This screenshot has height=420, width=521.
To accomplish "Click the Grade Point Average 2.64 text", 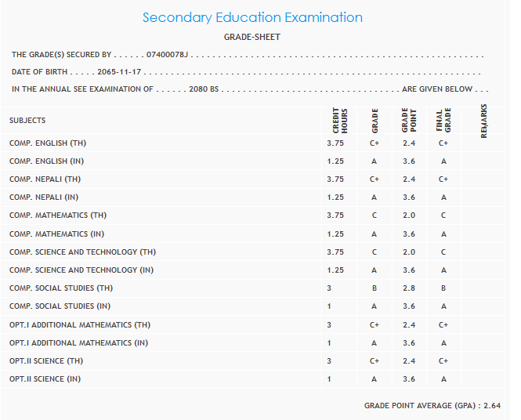I will tap(432, 406).
